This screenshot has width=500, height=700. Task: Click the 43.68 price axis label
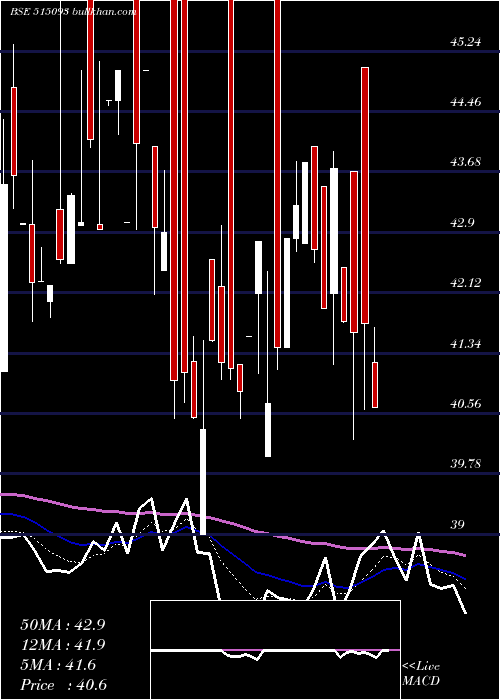click(466, 162)
